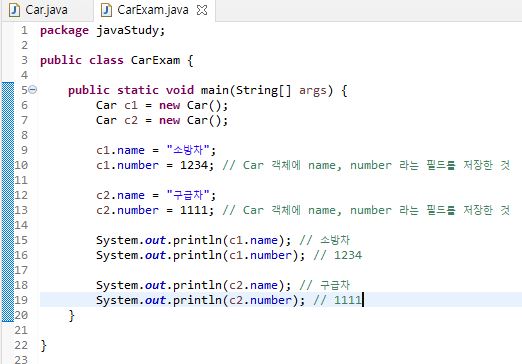Click 'new' keyword on line 7

pos(169,120)
